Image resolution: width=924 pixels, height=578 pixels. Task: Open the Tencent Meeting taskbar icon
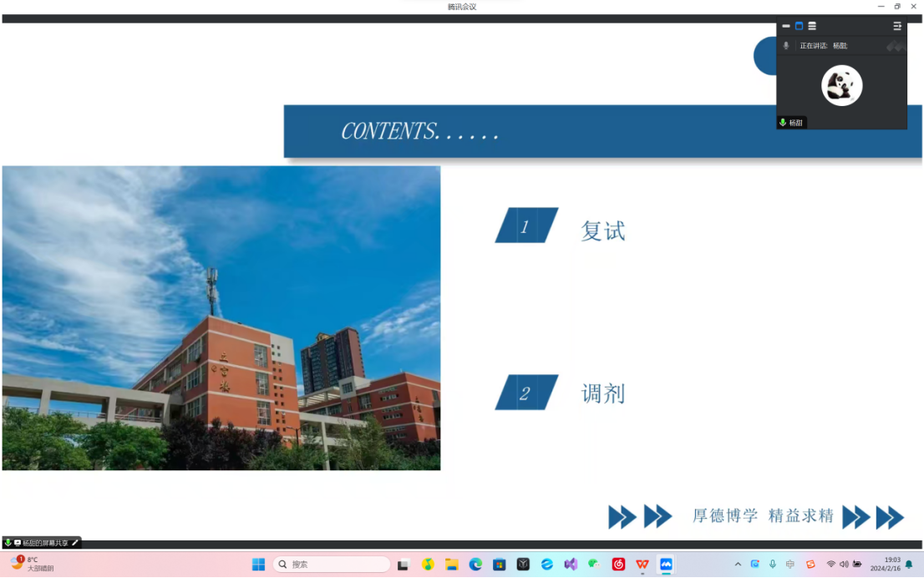coord(666,565)
